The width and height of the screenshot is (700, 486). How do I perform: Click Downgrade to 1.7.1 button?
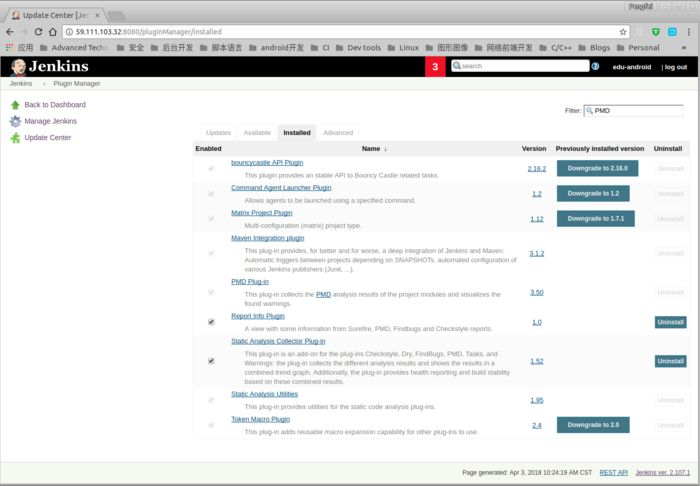[596, 219]
